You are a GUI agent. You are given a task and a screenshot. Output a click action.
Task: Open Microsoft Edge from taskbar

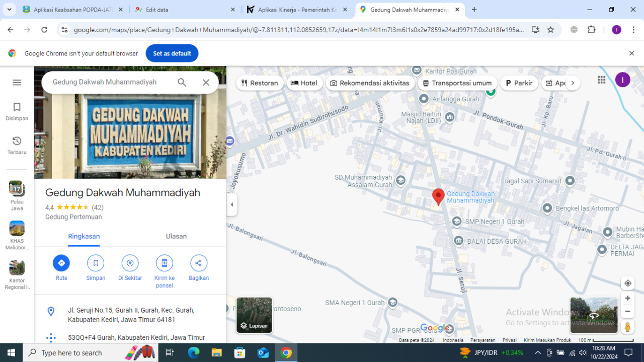point(194,352)
